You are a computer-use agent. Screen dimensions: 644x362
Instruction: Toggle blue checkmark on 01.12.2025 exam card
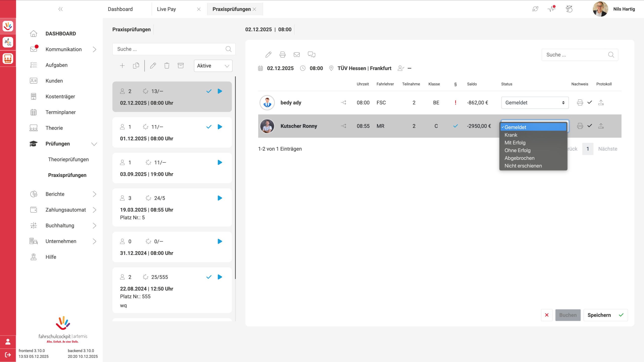[x=209, y=127]
